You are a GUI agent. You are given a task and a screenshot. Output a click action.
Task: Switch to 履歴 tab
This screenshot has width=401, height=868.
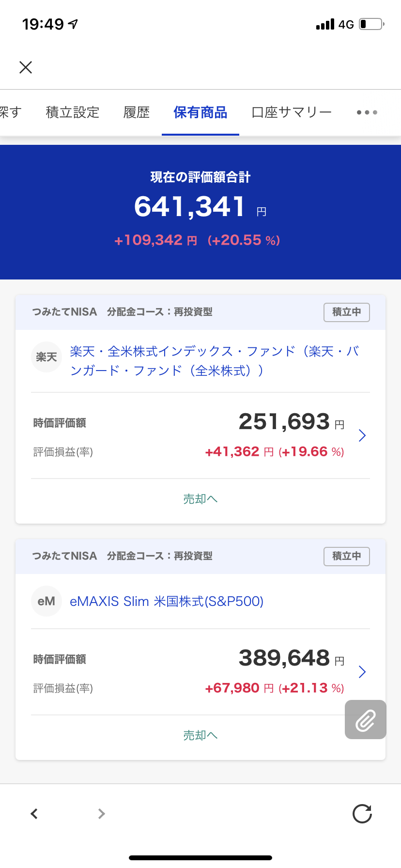tap(137, 112)
